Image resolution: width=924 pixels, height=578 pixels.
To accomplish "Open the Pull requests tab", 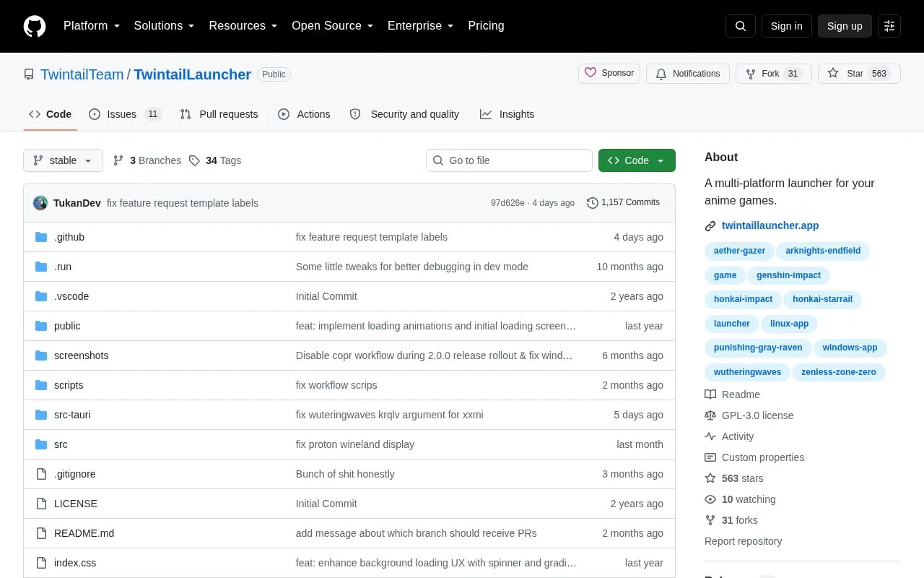I will coord(219,114).
